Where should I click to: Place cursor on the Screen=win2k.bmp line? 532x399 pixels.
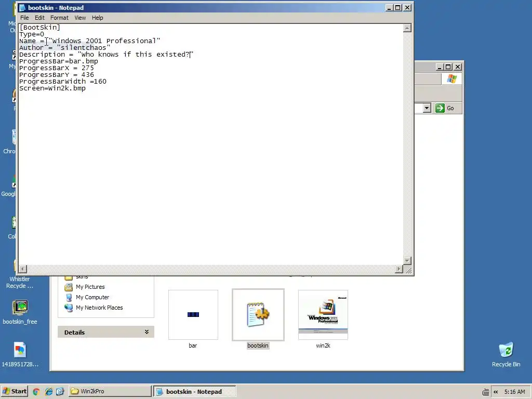(52, 88)
